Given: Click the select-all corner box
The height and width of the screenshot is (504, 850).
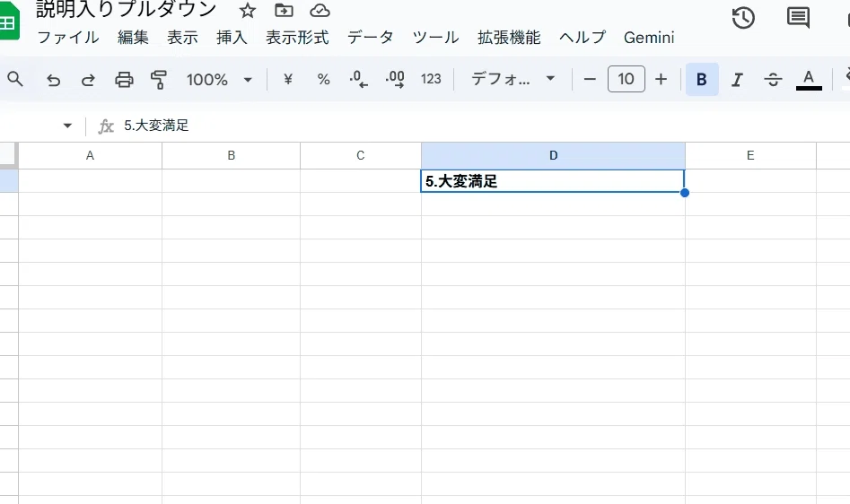Looking at the screenshot, I should [9, 156].
